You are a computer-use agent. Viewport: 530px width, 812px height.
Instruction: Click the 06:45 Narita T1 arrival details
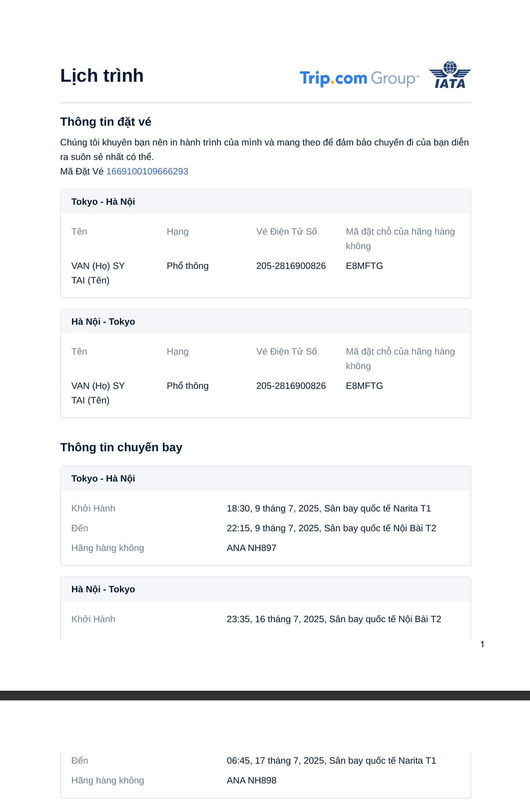(x=331, y=761)
